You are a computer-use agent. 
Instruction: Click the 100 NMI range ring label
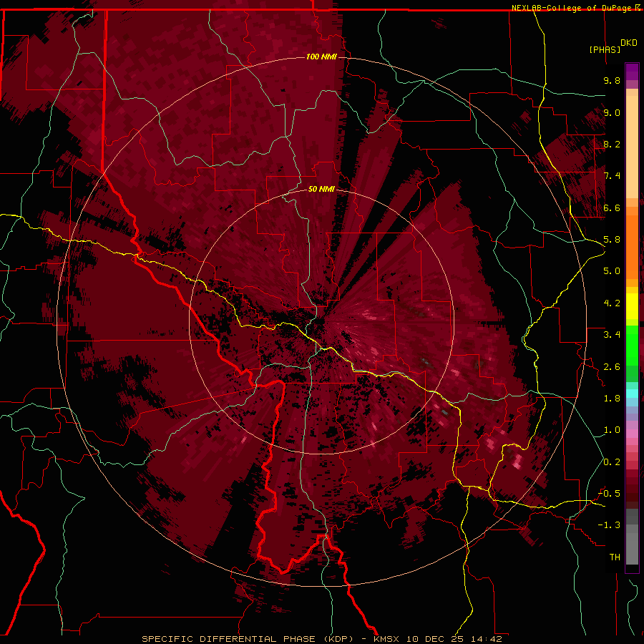coord(321,57)
